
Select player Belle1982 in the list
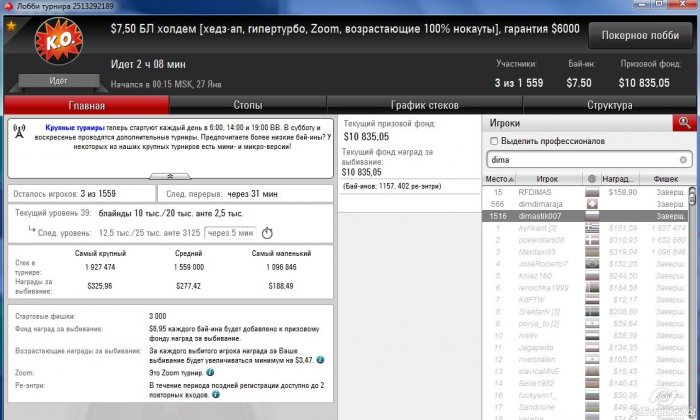pos(585,383)
